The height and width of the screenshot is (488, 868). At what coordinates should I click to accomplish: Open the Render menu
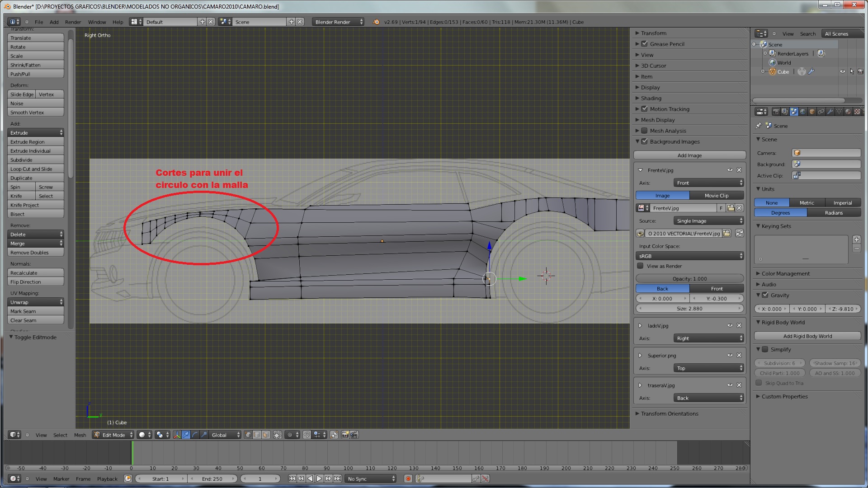pos(73,22)
